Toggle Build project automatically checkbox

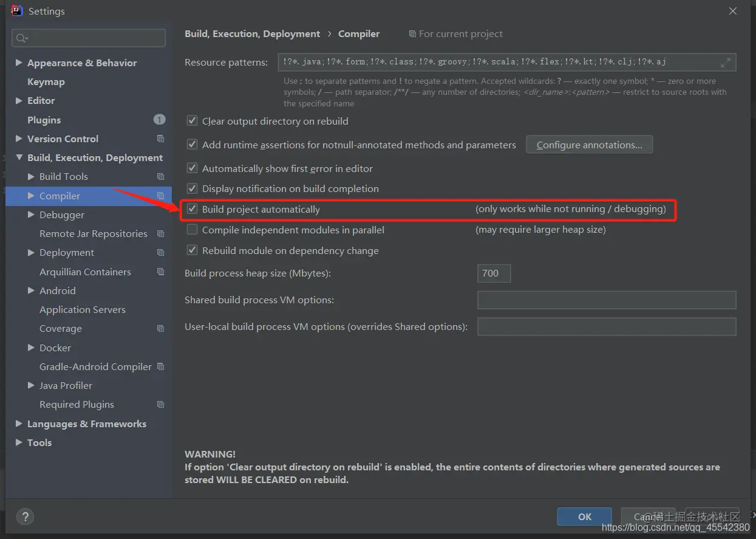pos(192,209)
